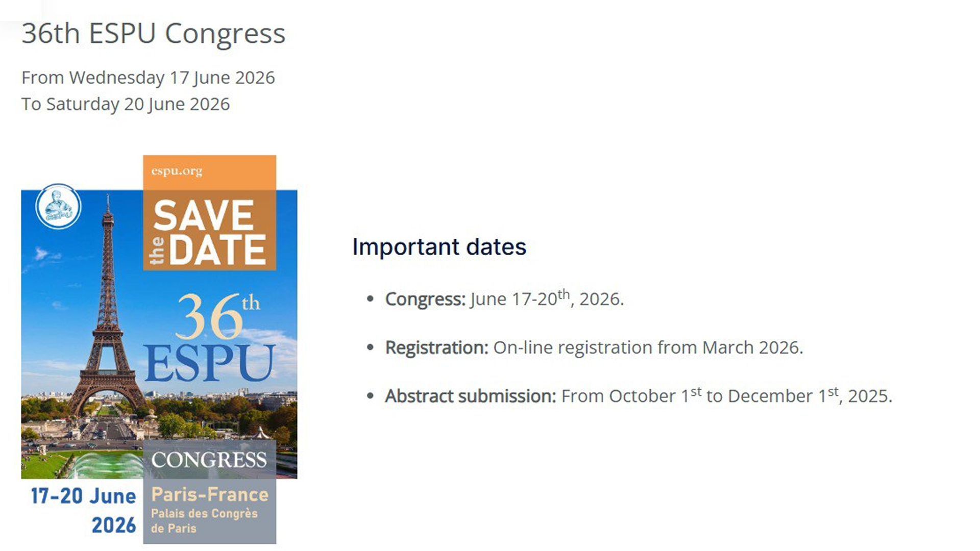980x551 pixels.
Task: Click the To Saturday 20 June 2026 text
Action: tap(126, 104)
